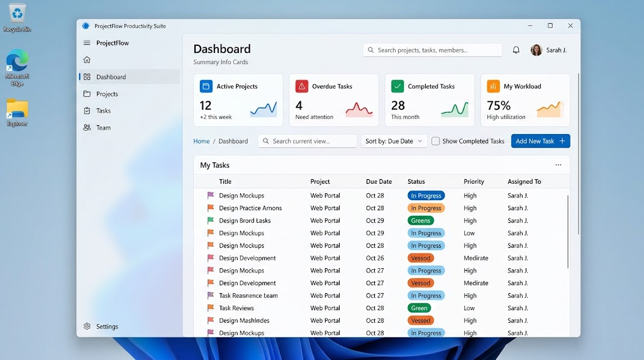Click In Progress badge for Task Reasnence Leam
Screen dimensions: 644x360
(x=426, y=295)
